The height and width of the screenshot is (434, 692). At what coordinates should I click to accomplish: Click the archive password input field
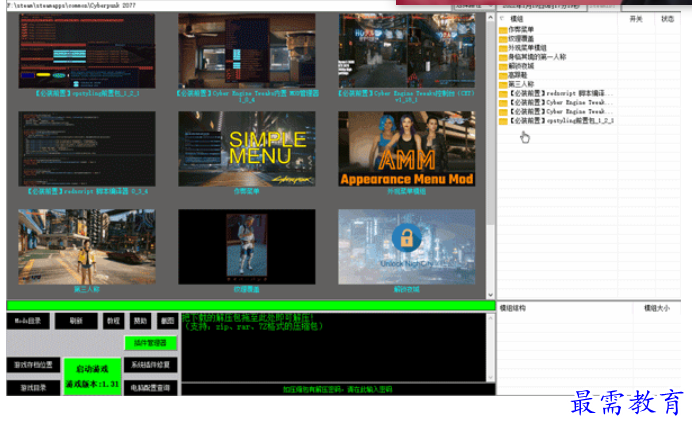pyautogui.click(x=338, y=389)
